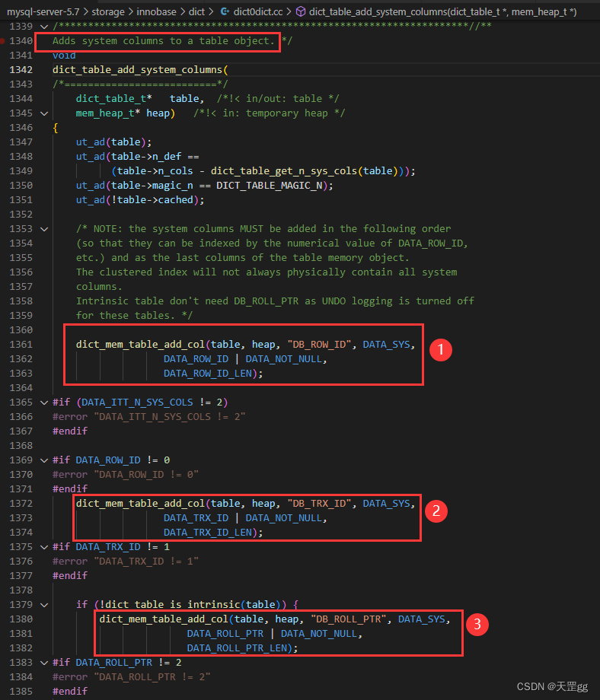Collapse the comment block at line 1339

[x=44, y=27]
